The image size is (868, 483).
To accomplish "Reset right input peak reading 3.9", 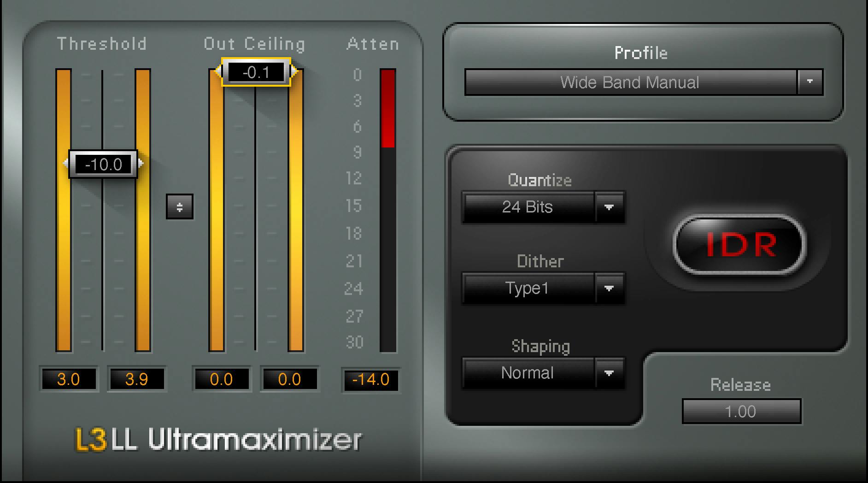I will [136, 379].
